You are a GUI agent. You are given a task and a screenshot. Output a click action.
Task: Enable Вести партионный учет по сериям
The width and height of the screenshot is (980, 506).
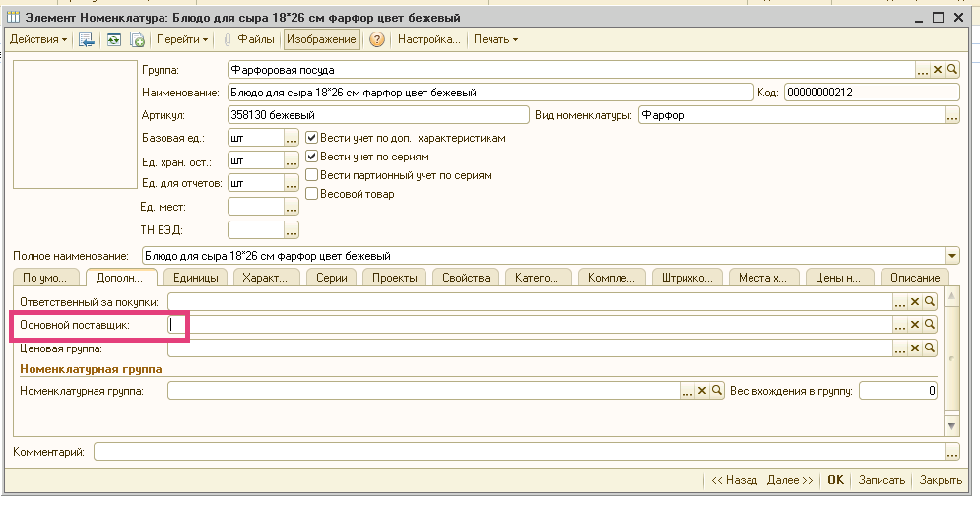click(x=312, y=176)
